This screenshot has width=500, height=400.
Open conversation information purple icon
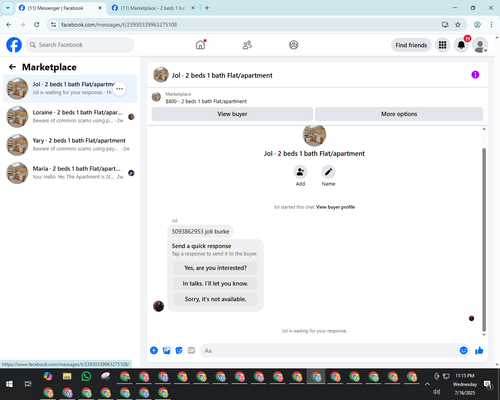point(475,75)
